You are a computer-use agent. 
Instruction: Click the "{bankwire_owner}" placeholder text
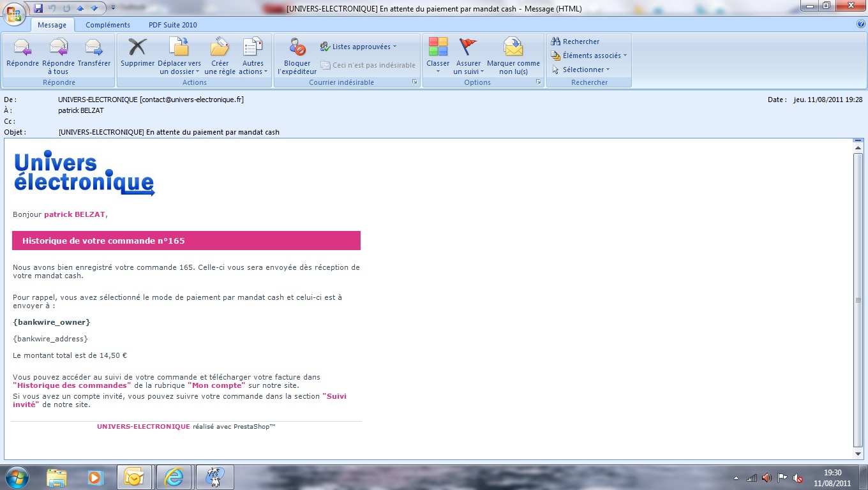click(52, 322)
